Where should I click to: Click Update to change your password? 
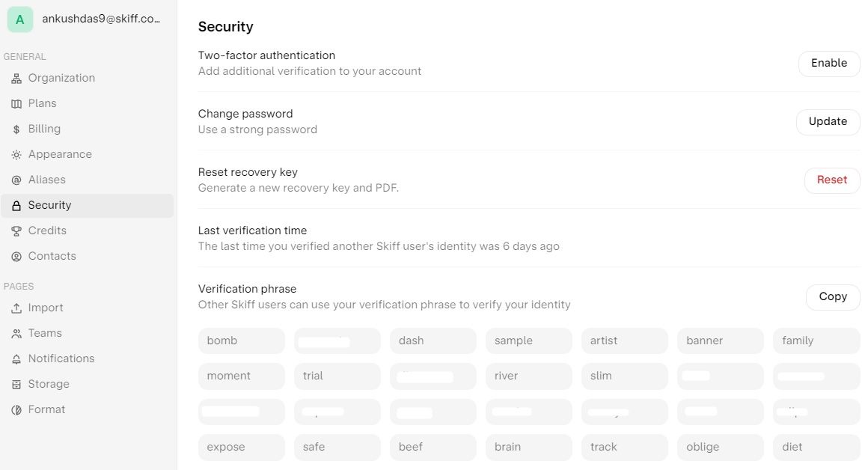828,121
